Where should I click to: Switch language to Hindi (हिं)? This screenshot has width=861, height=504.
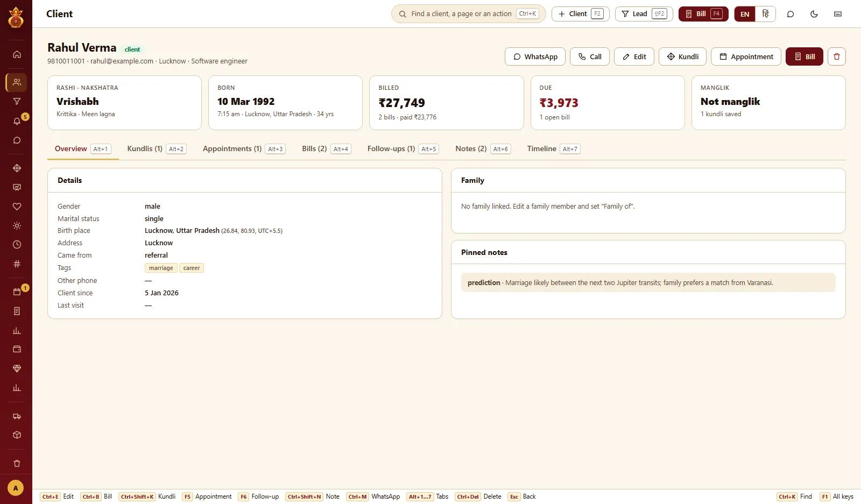click(765, 14)
